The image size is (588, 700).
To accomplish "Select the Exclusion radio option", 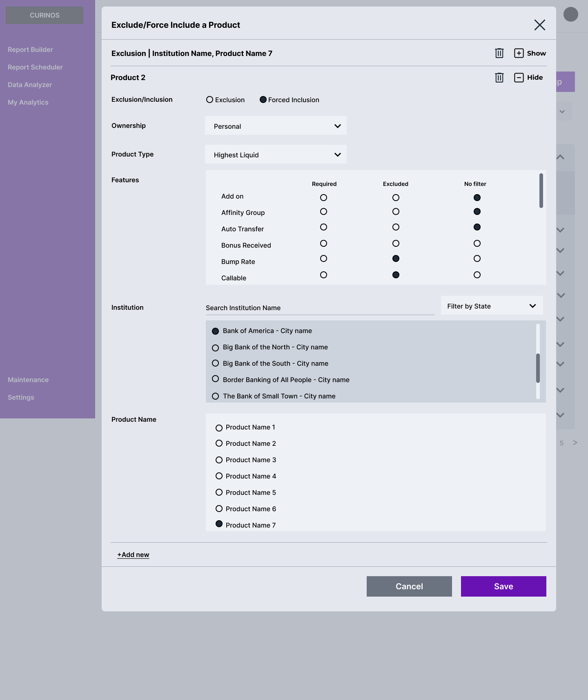I will click(209, 100).
